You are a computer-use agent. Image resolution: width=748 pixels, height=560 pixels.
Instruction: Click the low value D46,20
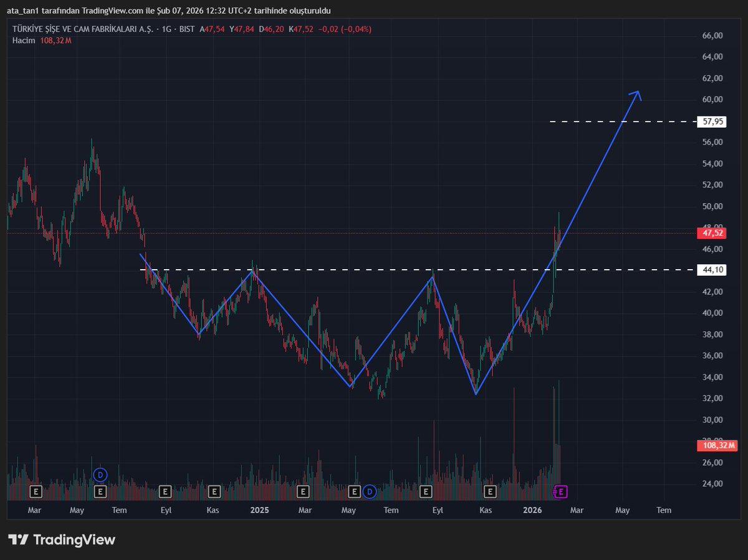[x=272, y=29]
